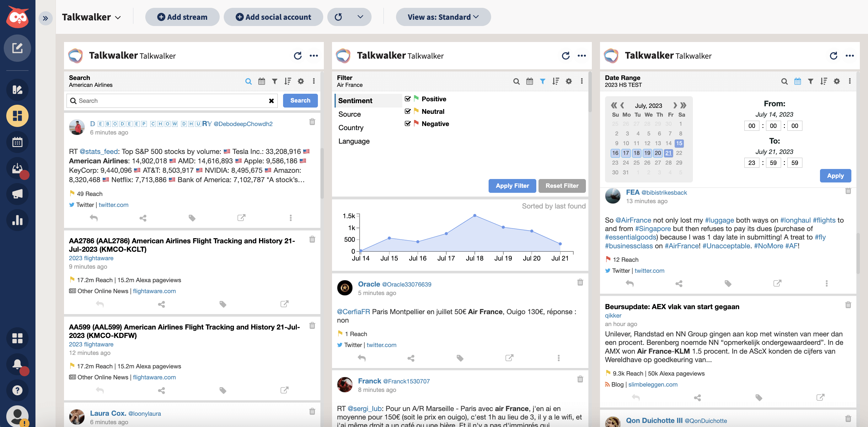868x427 pixels.
Task: Select the Country filter category
Action: [369, 128]
